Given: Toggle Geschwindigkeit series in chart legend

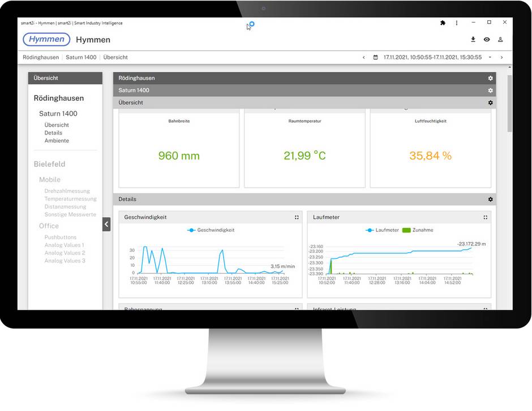Looking at the screenshot, I should point(211,230).
